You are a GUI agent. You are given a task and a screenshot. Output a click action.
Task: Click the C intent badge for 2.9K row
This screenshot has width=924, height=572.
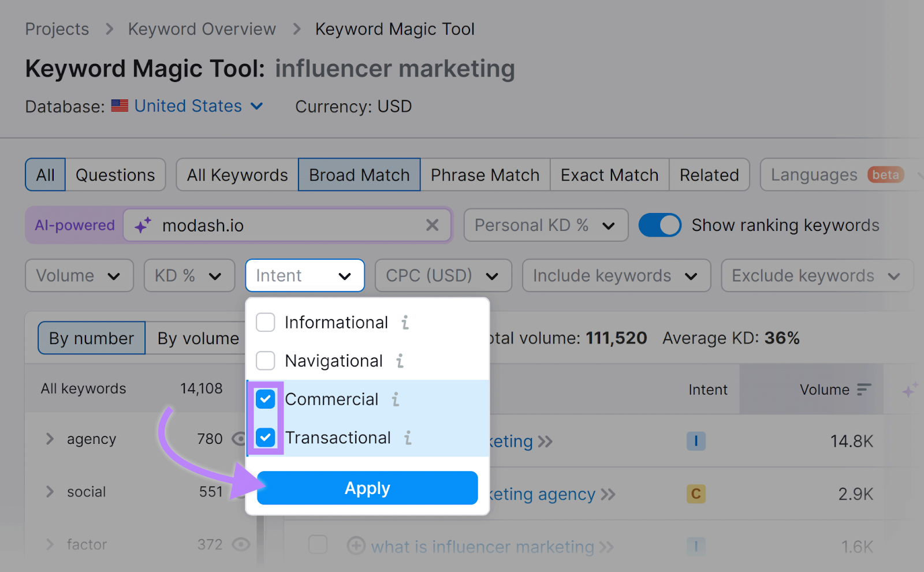[x=696, y=494]
